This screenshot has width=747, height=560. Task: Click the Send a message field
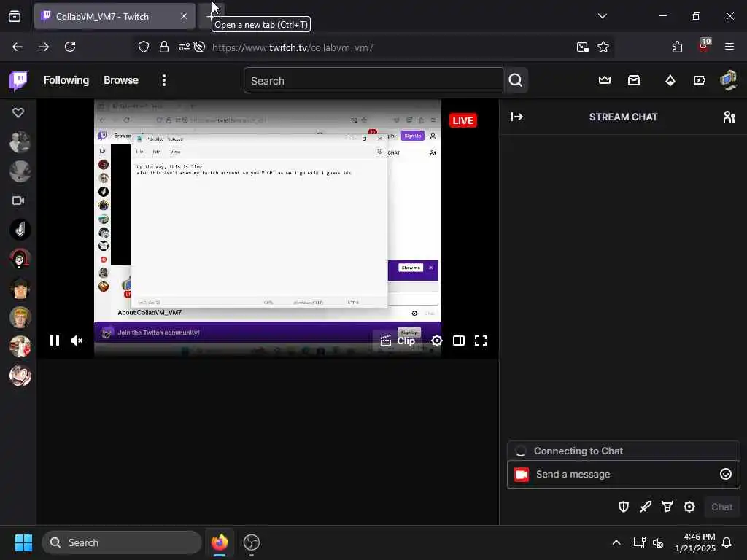623,474
